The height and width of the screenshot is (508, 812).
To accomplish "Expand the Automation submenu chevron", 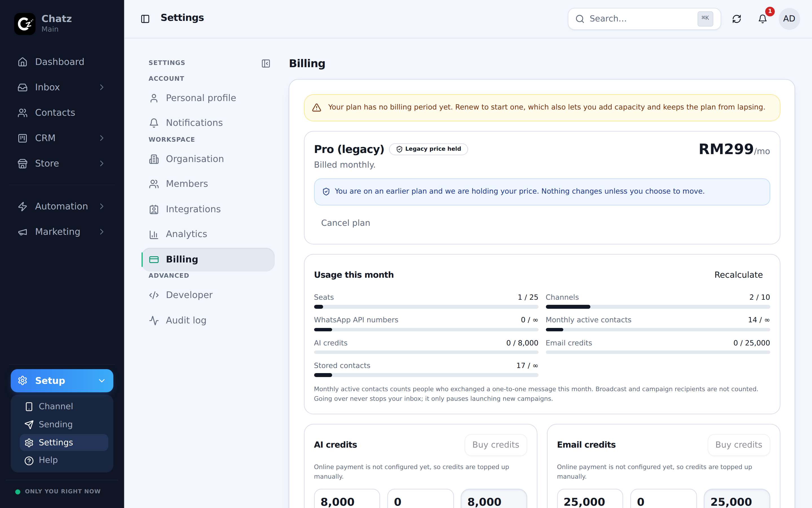I will pos(102,206).
